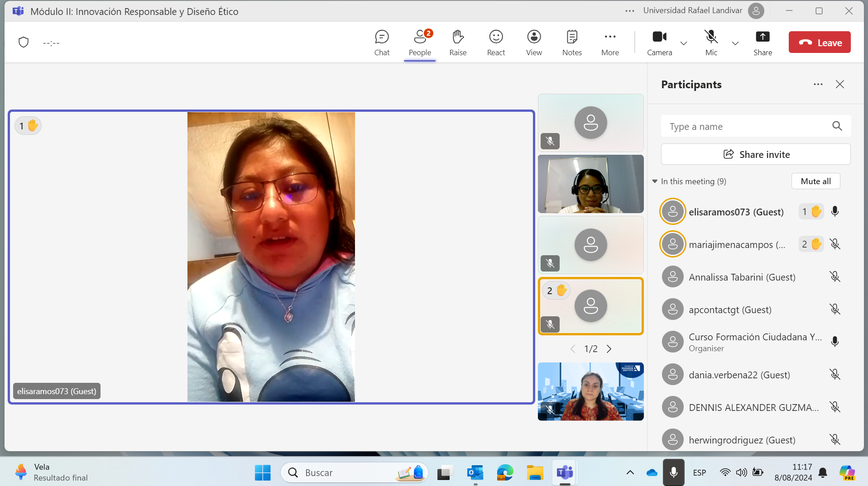Open More actions in meeting toolbar
Image resolution: width=868 pixels, height=486 pixels.
coord(610,43)
